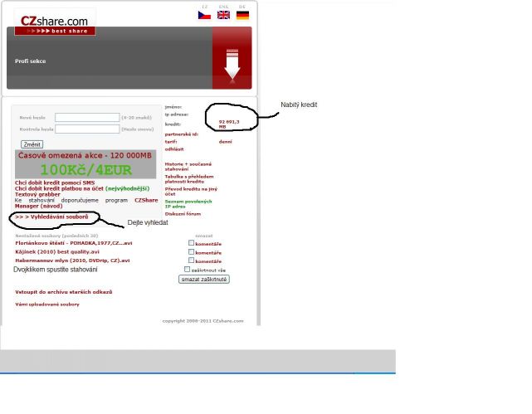The height and width of the screenshot is (414, 532).
Task: Click the white download arrow banner icon
Action: click(232, 65)
